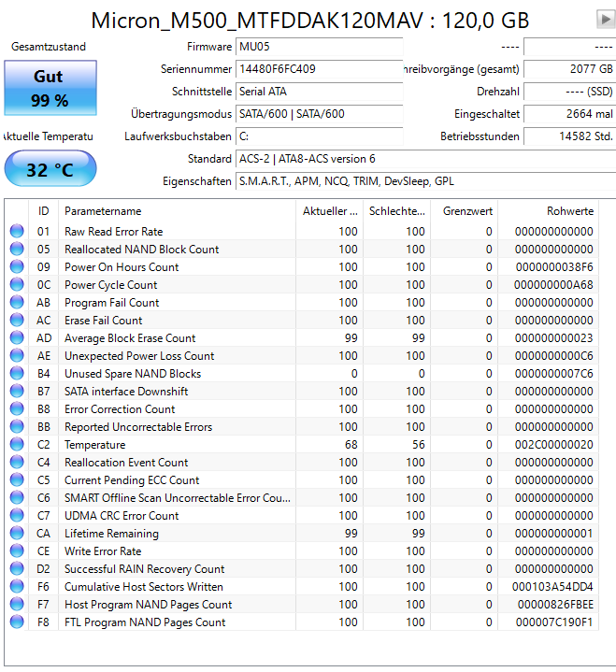Click status orb for Lifetime Remaining

pos(17,533)
